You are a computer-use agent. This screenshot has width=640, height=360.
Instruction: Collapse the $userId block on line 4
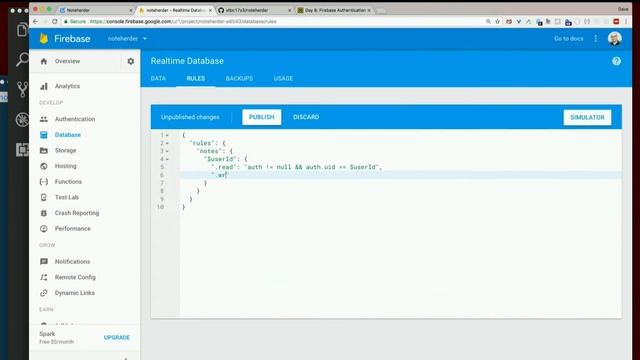pyautogui.click(x=167, y=159)
